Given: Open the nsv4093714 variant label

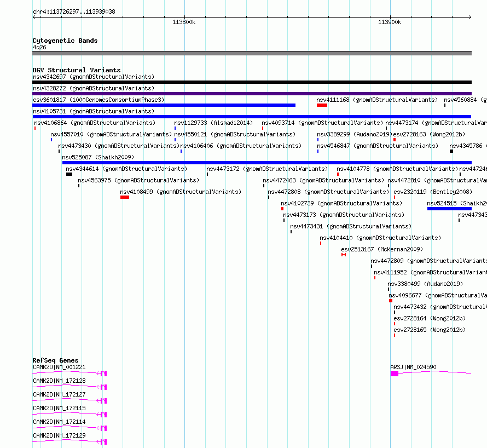Looking at the screenshot, I should (322, 123).
